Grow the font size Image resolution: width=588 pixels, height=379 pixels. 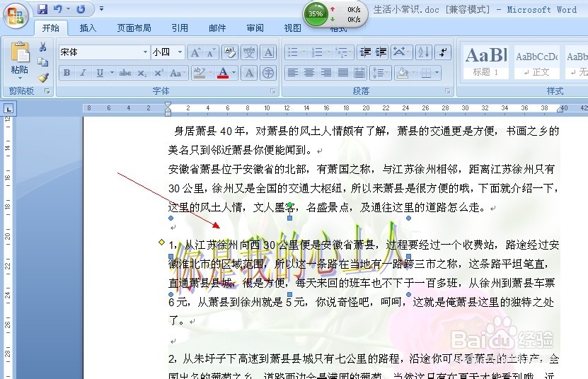coord(195,52)
